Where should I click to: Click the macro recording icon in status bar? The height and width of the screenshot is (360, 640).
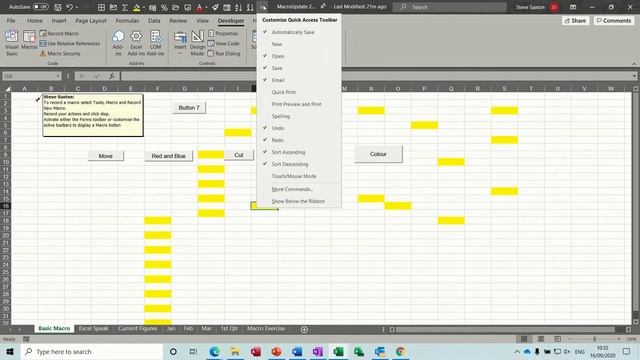[x=26, y=339]
